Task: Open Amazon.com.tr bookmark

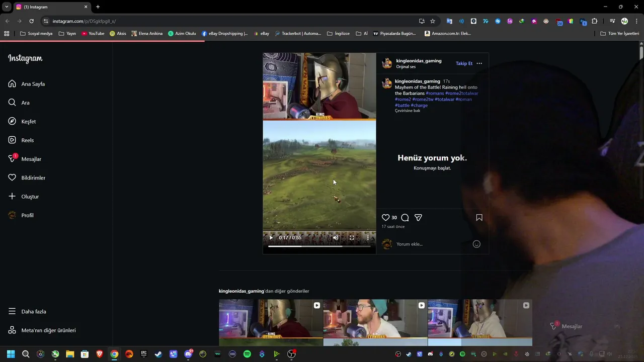Action: click(x=448, y=34)
